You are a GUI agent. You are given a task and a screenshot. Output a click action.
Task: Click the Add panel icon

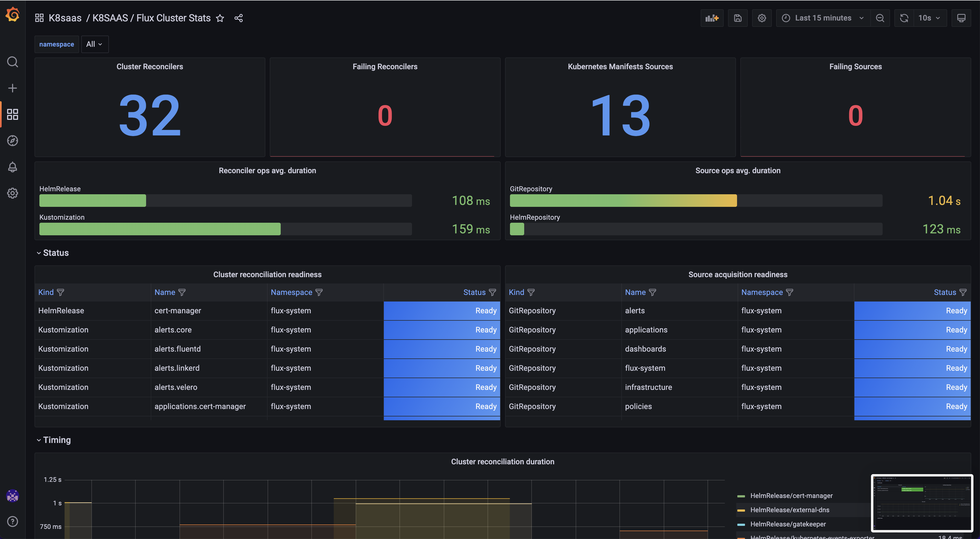point(712,18)
